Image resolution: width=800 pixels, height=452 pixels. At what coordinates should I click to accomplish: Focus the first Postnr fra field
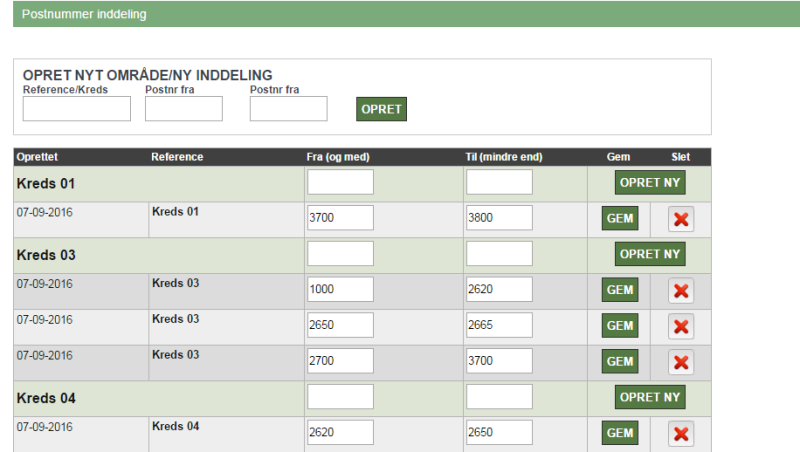pyautogui.click(x=184, y=109)
